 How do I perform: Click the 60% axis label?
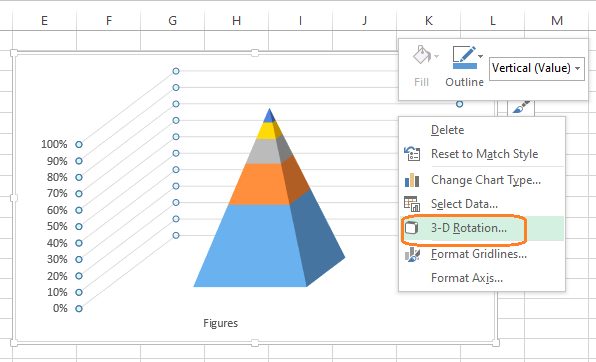57,210
